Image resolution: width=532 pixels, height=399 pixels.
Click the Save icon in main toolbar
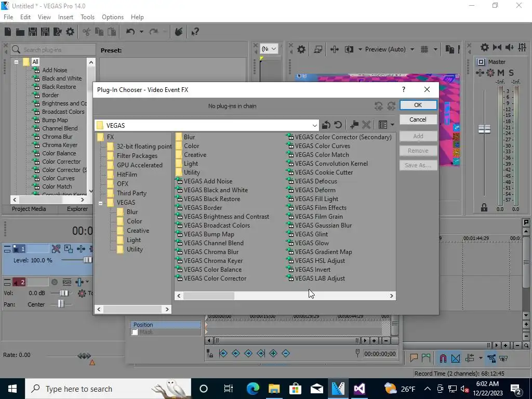pyautogui.click(x=33, y=32)
